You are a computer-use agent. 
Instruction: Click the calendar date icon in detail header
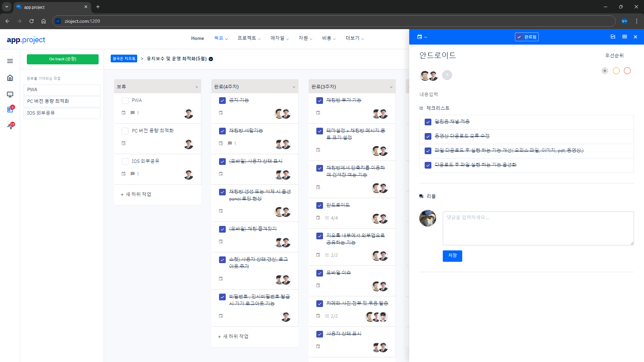click(420, 37)
